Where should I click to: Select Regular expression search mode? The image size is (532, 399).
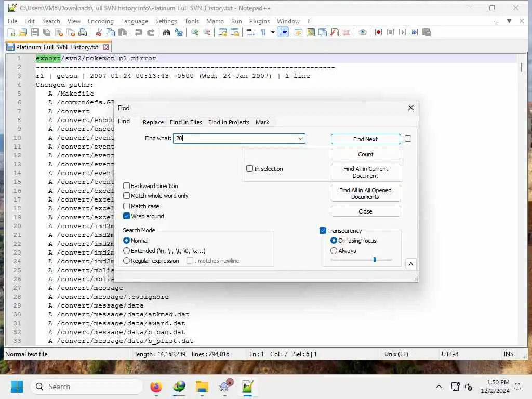127,261
